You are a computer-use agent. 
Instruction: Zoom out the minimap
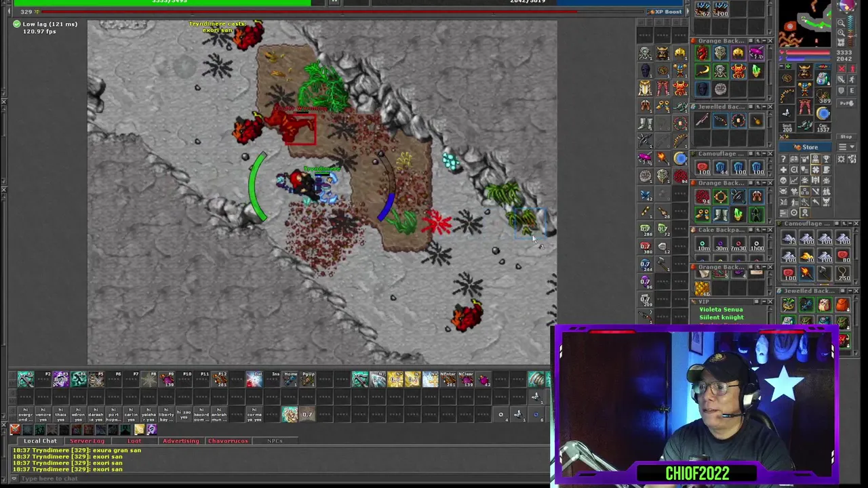(x=841, y=22)
